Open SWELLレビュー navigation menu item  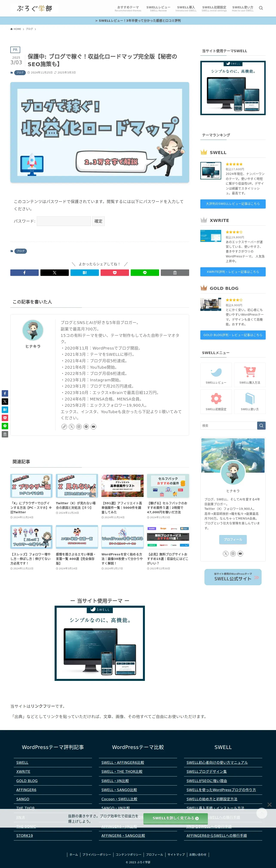158,8
